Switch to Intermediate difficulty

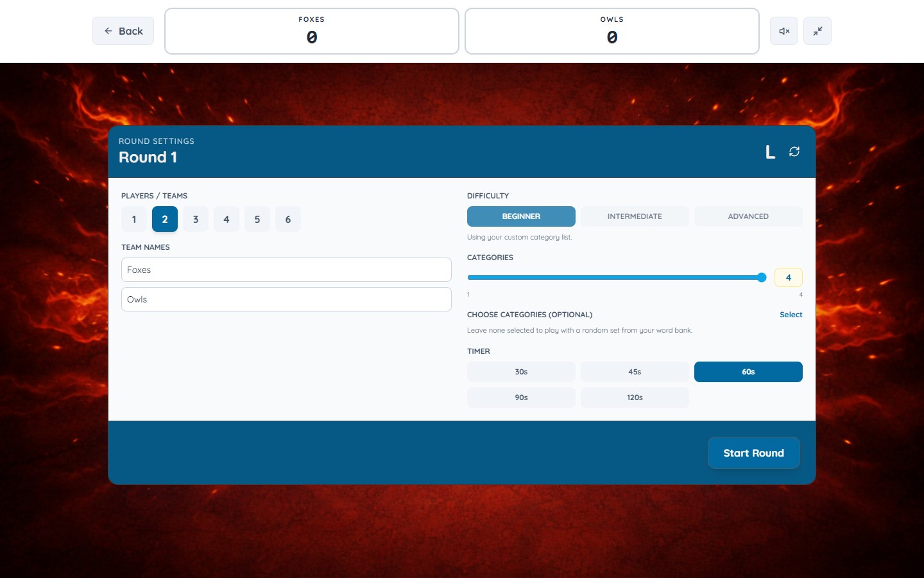[635, 216]
